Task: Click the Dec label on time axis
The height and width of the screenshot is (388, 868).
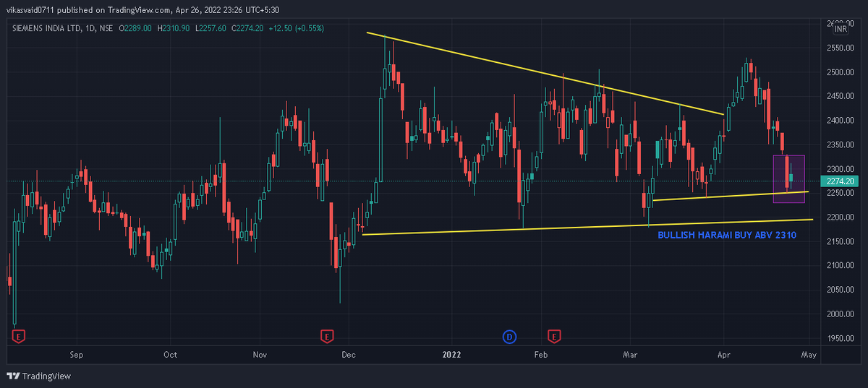Action: [x=349, y=355]
